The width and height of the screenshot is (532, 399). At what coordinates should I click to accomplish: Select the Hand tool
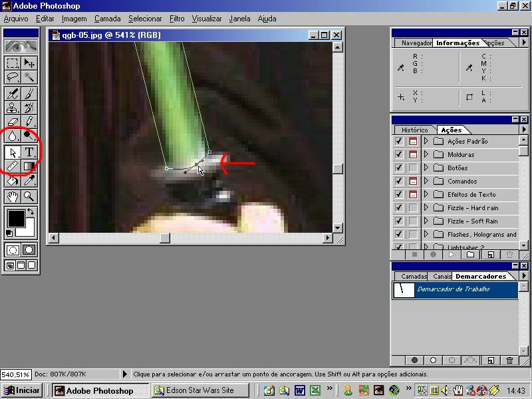coord(13,196)
